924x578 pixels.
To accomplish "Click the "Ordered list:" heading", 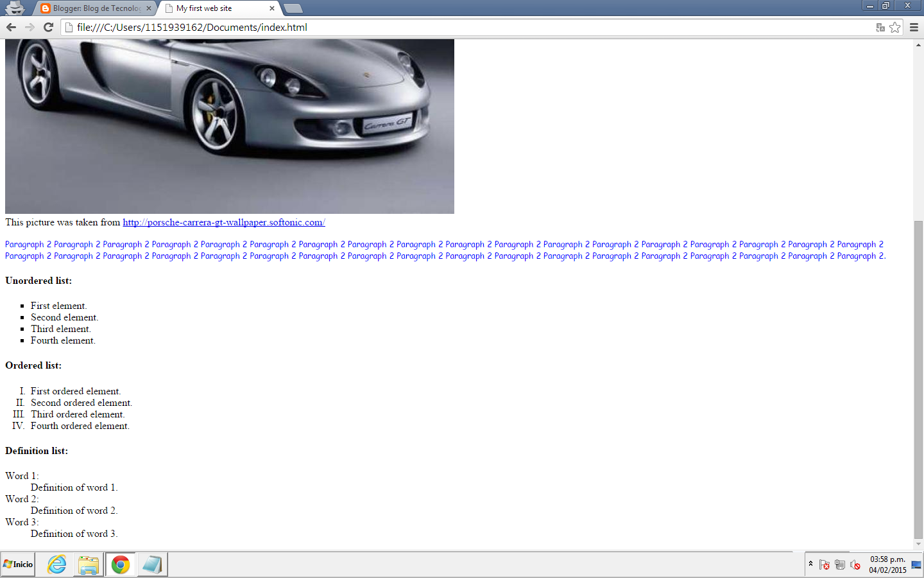I will pos(33,365).
